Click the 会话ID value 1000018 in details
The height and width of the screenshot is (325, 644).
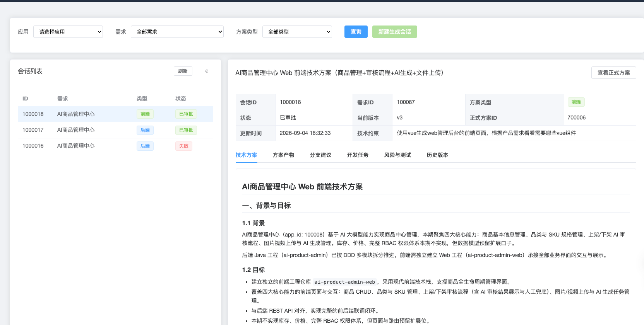290,102
